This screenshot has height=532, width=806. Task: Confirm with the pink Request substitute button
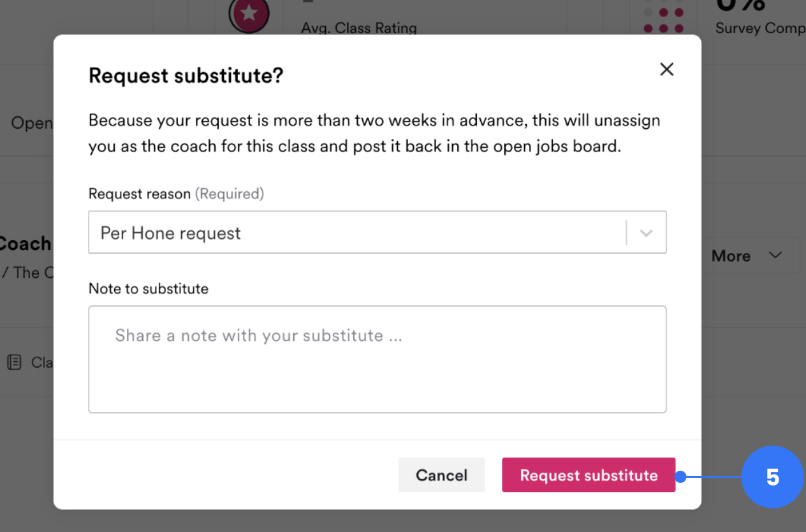pos(589,475)
